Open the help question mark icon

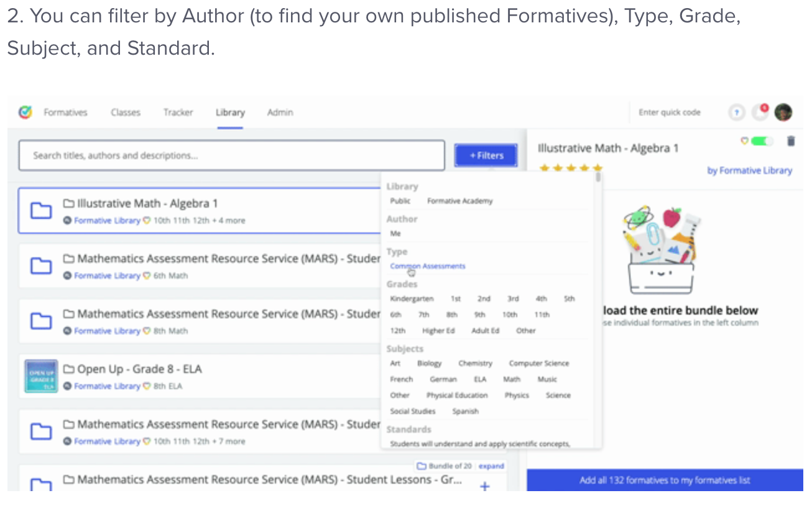(737, 113)
